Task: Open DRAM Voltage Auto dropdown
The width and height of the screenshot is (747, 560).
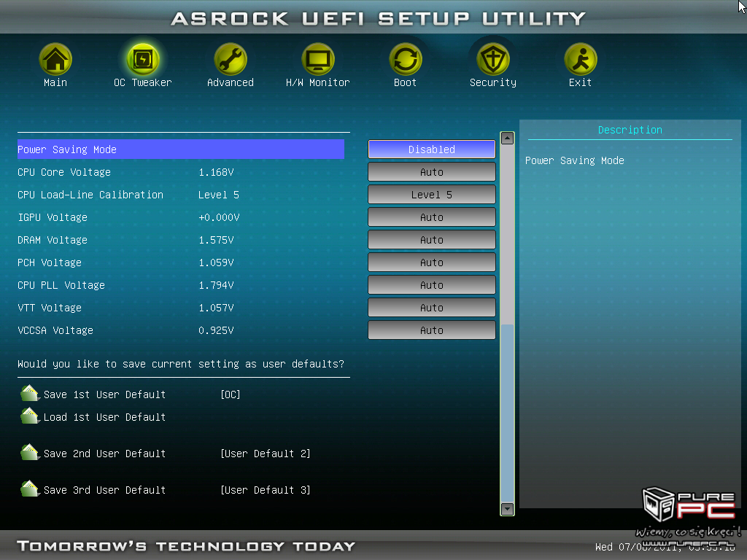Action: pyautogui.click(x=432, y=240)
